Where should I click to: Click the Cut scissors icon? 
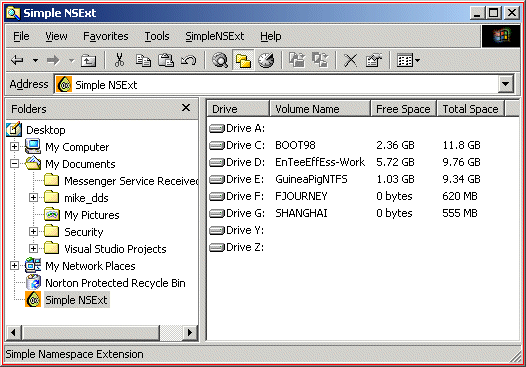pyautogui.click(x=119, y=60)
